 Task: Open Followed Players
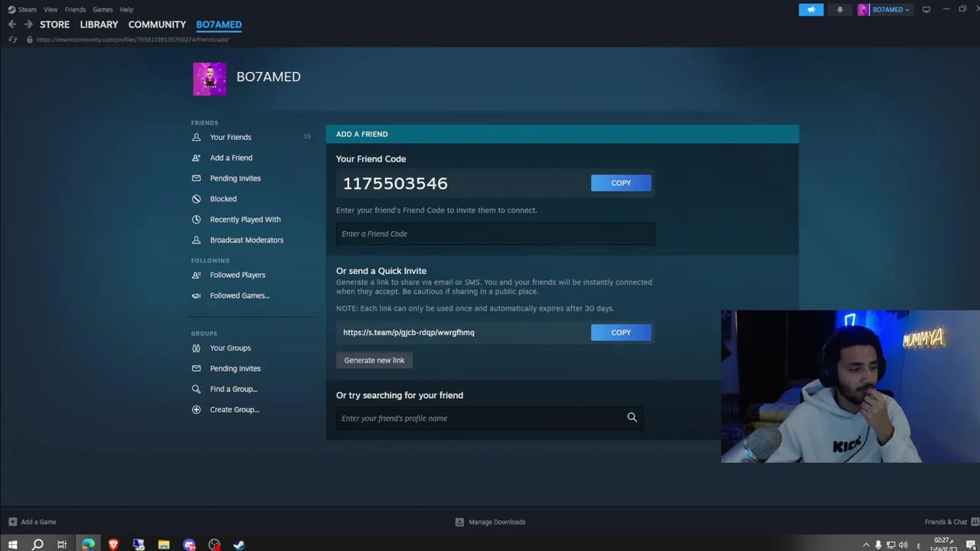click(x=237, y=275)
